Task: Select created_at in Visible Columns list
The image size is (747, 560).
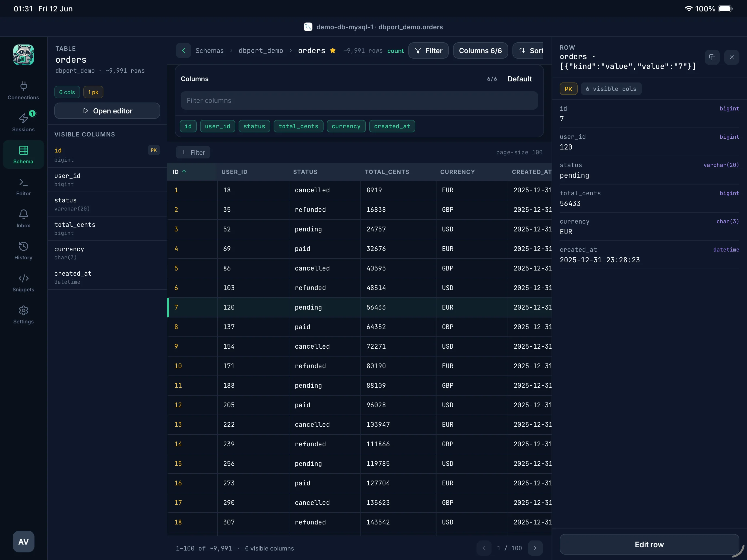Action: pyautogui.click(x=107, y=277)
